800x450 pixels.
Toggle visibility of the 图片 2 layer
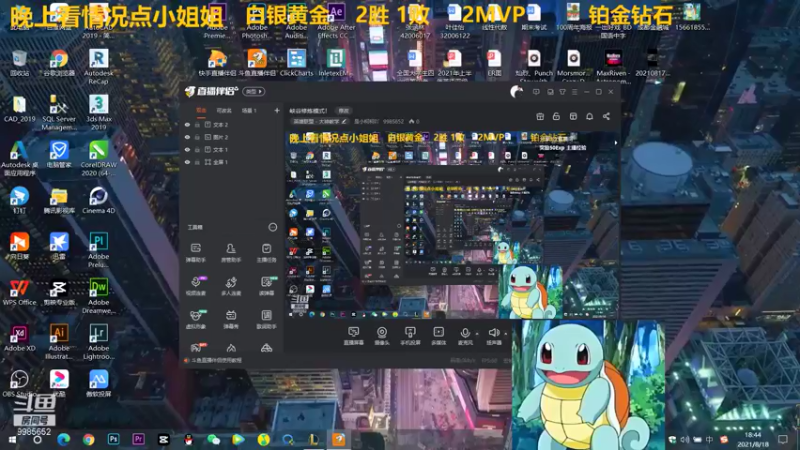[187, 137]
